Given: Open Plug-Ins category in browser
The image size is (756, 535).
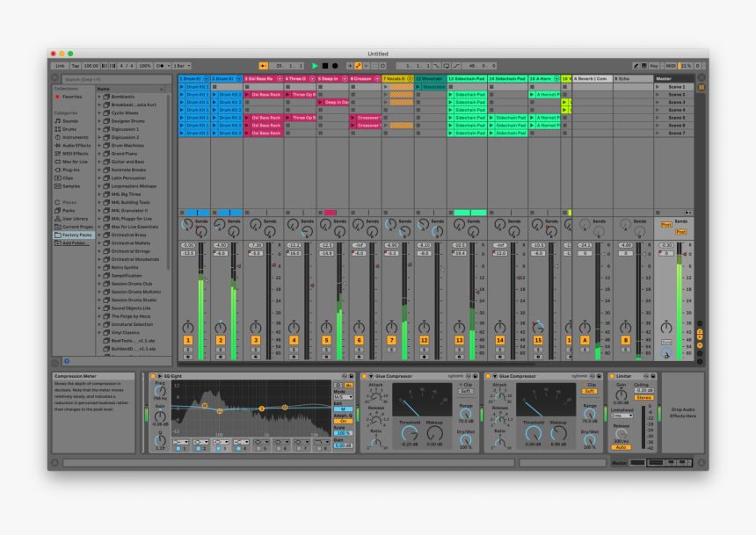Looking at the screenshot, I should (x=71, y=170).
